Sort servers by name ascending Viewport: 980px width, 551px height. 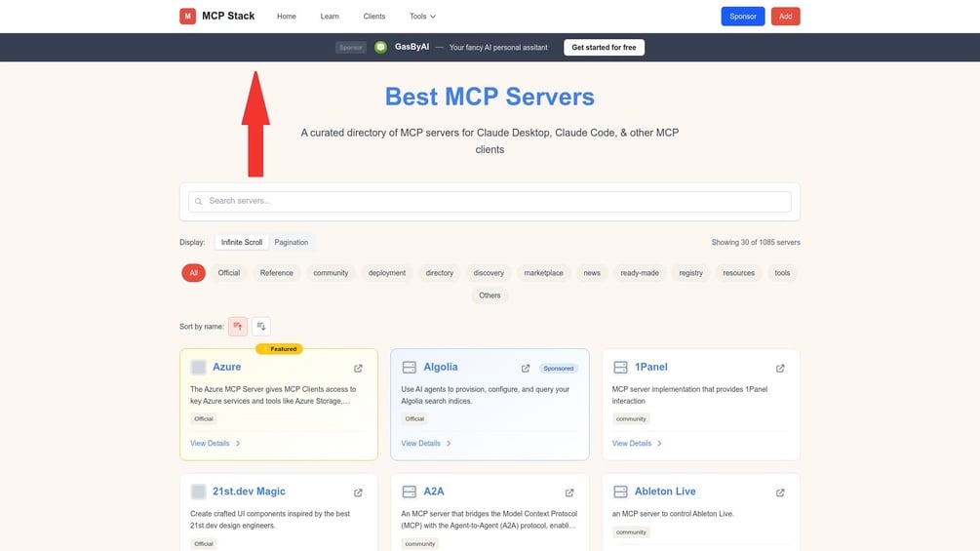coord(238,326)
